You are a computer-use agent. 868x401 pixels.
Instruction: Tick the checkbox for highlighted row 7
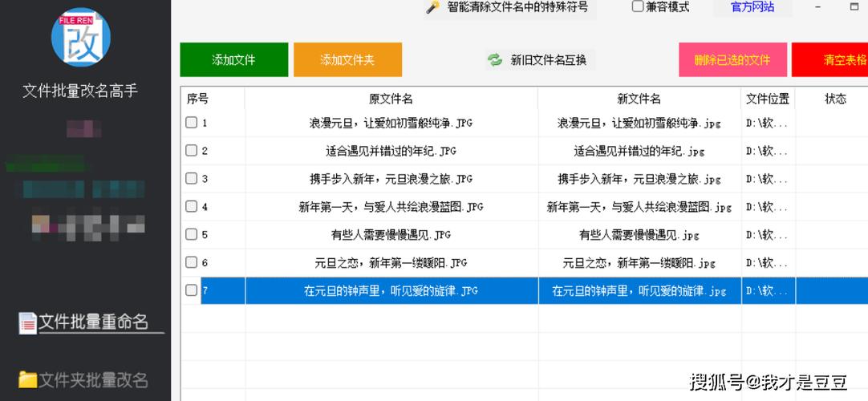pos(191,290)
